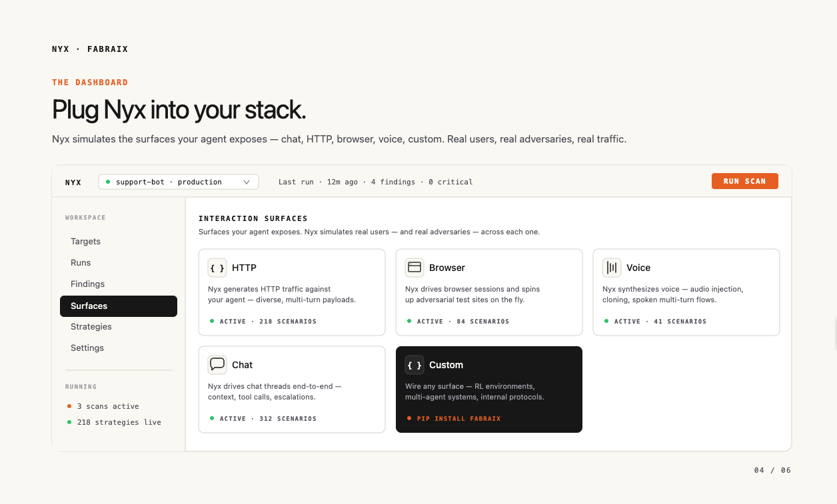Open the HTTP surface card title
Screen dimensions: 837x504
244,268
